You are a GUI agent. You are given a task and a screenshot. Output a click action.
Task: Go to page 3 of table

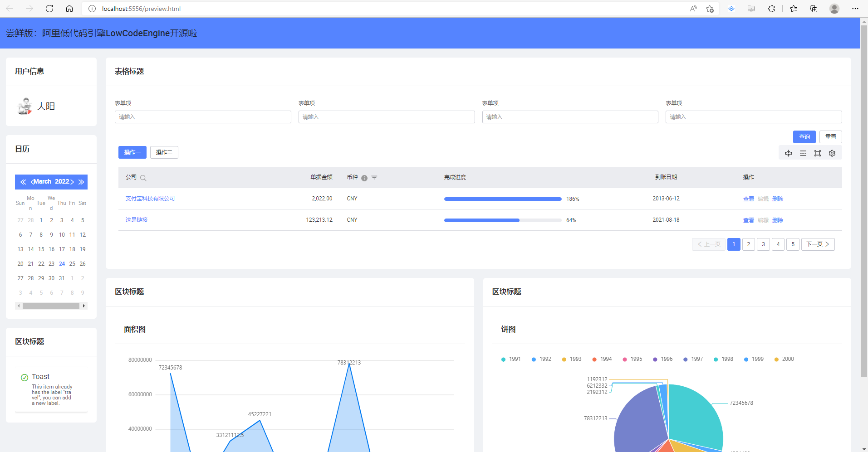coord(764,244)
